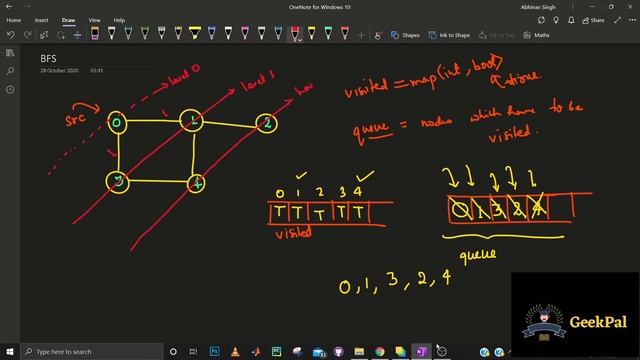Screen dimensions: 640x360
Task: Undo the last ink stroke
Action: coord(11,35)
